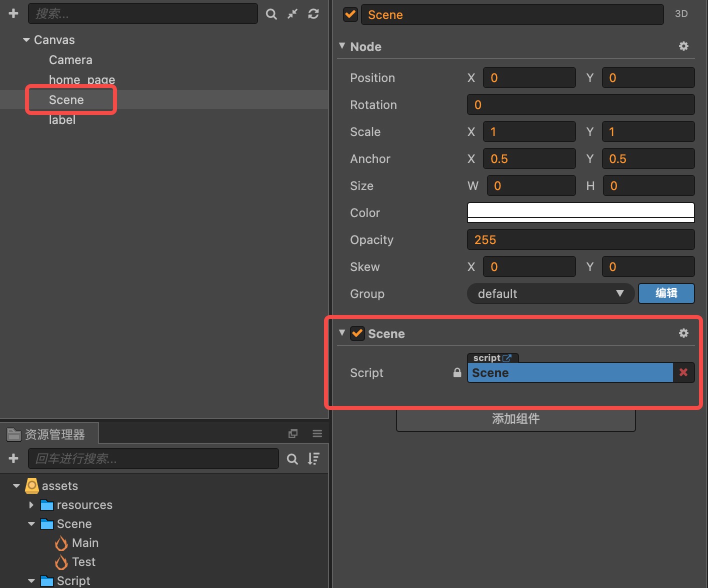Edit the Skew X field
The width and height of the screenshot is (708, 588).
pos(529,266)
